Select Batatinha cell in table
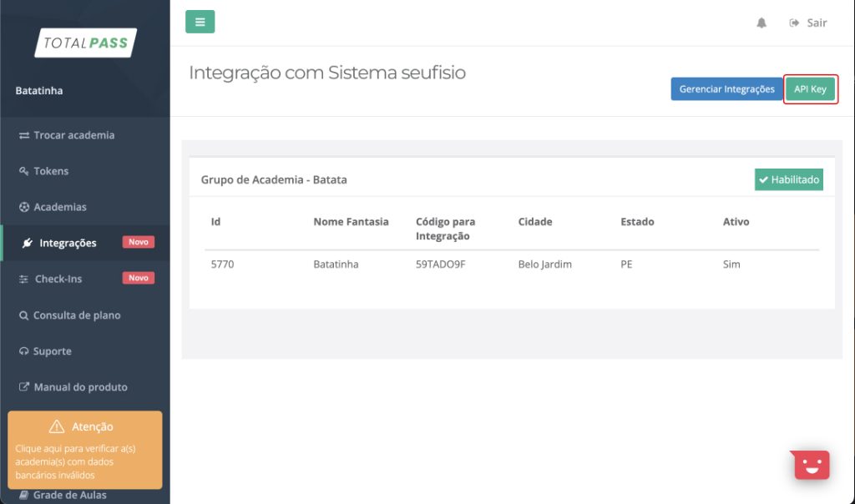 (336, 265)
